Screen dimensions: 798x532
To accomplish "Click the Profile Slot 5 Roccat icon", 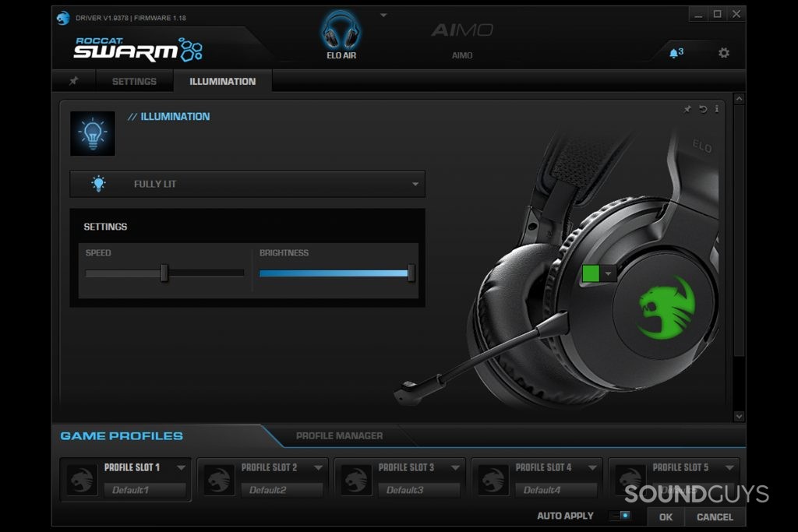I will (x=630, y=480).
